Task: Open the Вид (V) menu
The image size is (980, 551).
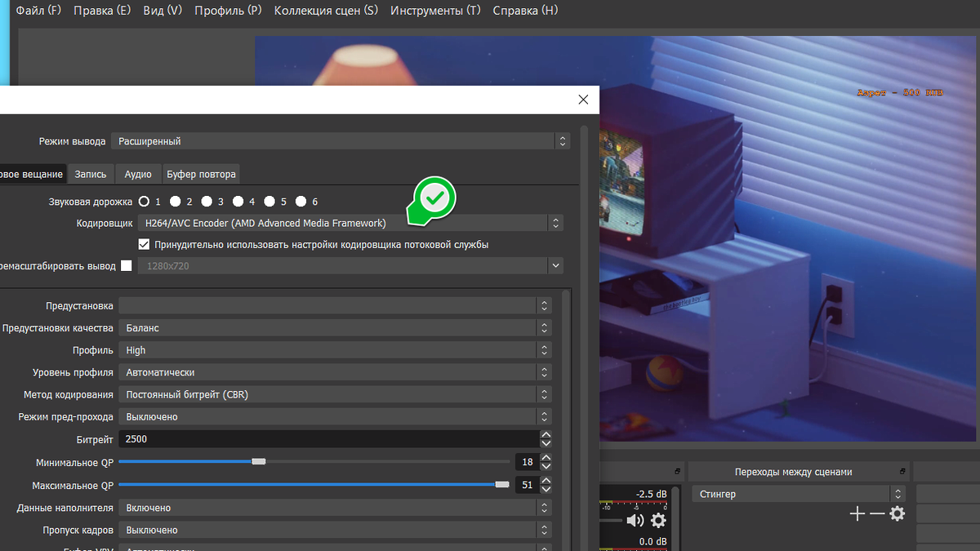Action: coord(163,11)
